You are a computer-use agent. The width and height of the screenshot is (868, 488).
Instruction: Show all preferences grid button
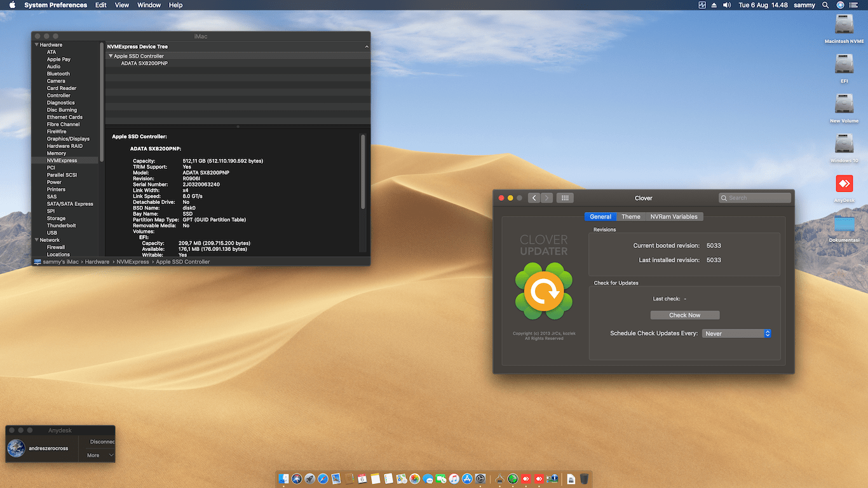565,198
